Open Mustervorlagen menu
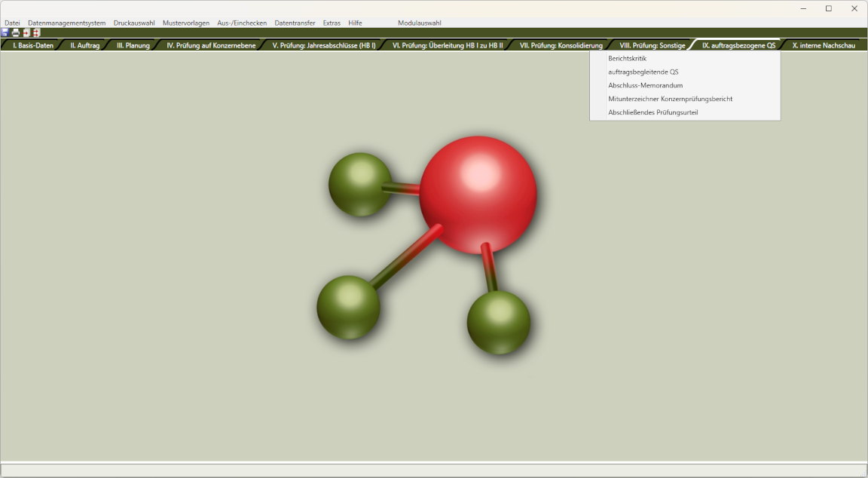868x478 pixels. [186, 23]
